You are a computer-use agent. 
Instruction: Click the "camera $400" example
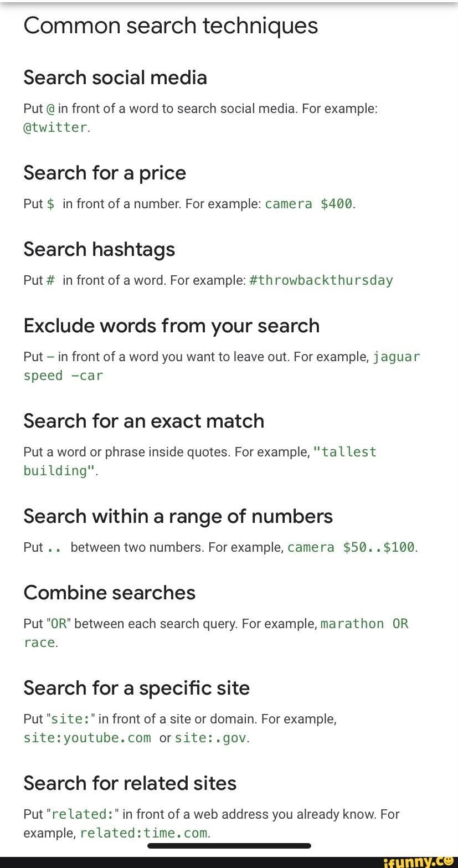(x=308, y=204)
